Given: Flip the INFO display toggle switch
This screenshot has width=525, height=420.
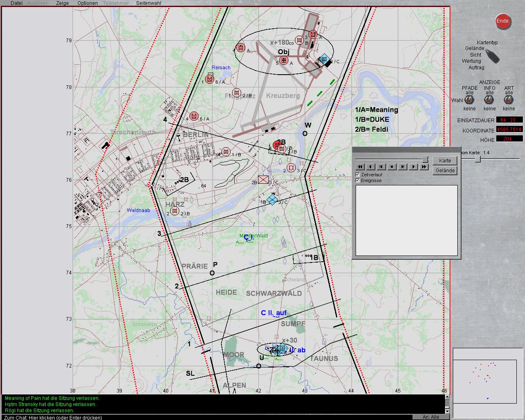Looking at the screenshot, I should tap(489, 100).
